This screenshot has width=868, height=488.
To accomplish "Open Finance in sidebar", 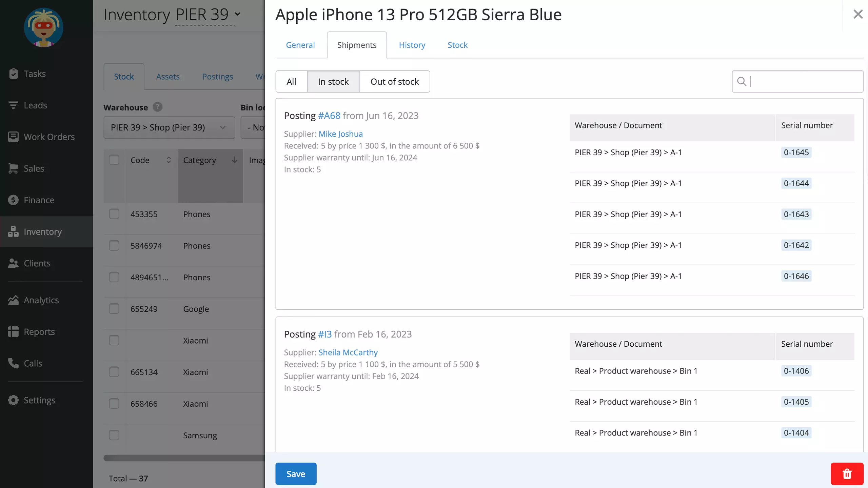I will (x=46, y=200).
